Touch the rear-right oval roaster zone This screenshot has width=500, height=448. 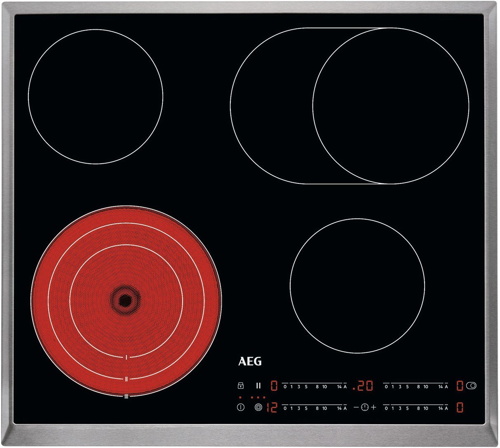tap(350, 106)
